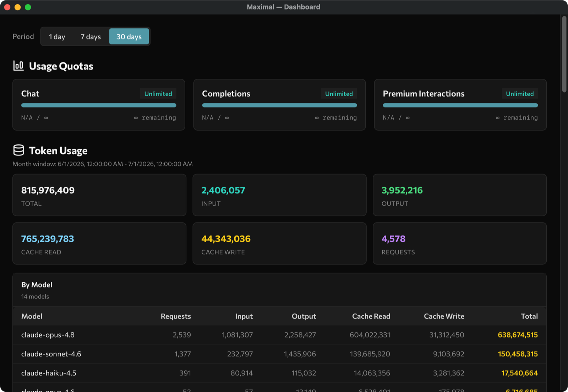Click the 150,458,315 total cell
This screenshot has width=568, height=392.
(x=518, y=354)
